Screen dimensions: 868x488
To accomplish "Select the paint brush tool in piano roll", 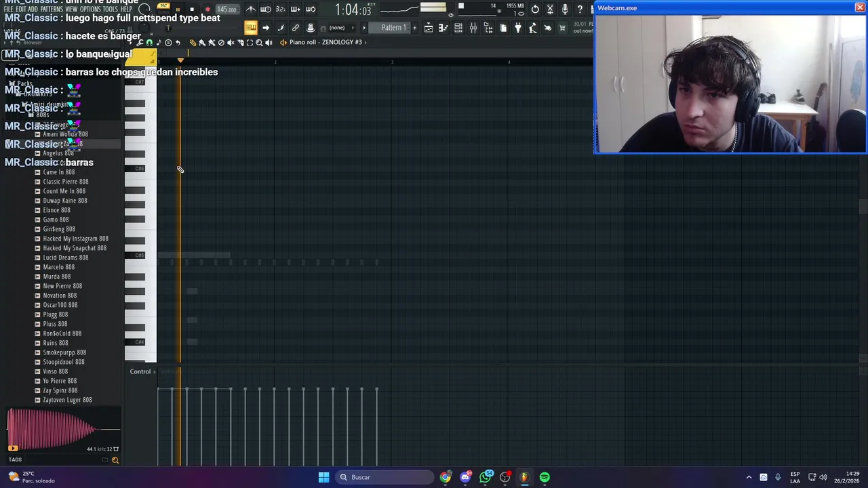I will point(201,42).
